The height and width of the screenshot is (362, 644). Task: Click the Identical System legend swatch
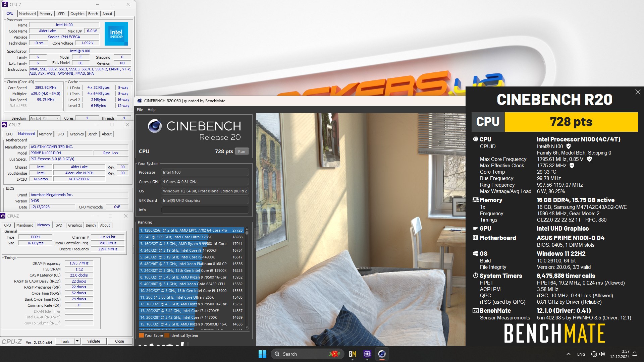pos(167,336)
